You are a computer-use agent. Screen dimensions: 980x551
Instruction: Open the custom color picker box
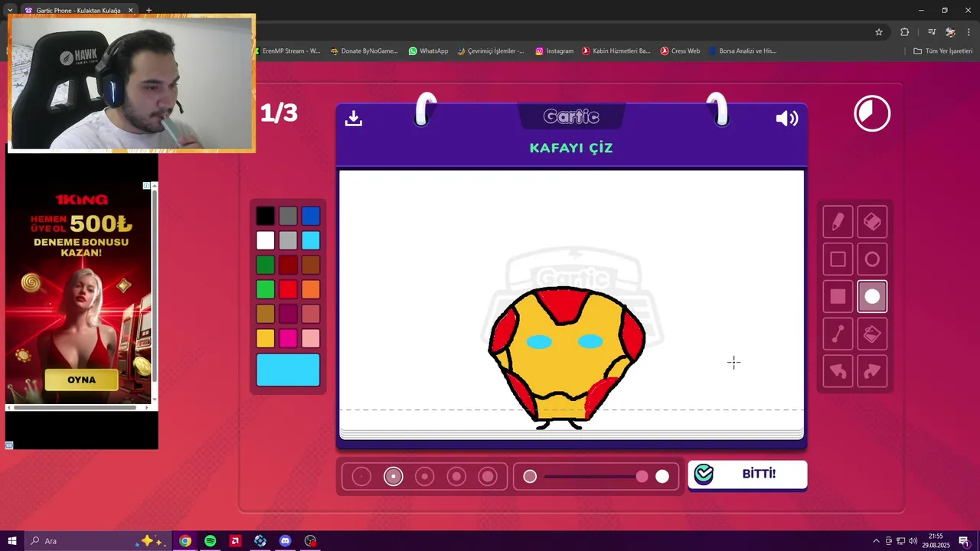(288, 370)
